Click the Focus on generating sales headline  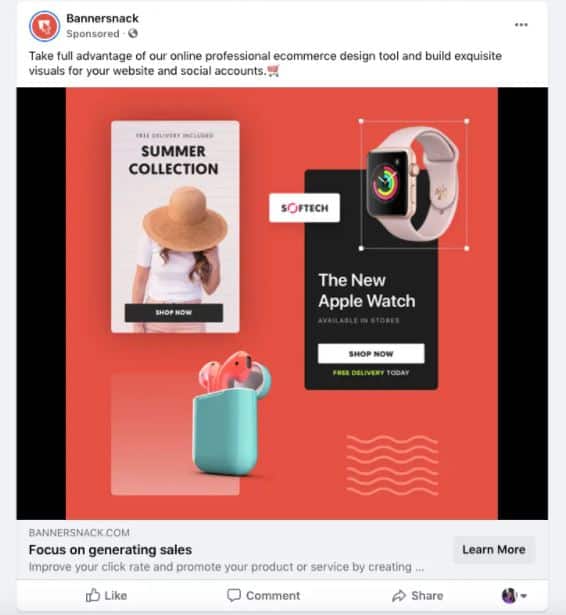pyautogui.click(x=110, y=550)
